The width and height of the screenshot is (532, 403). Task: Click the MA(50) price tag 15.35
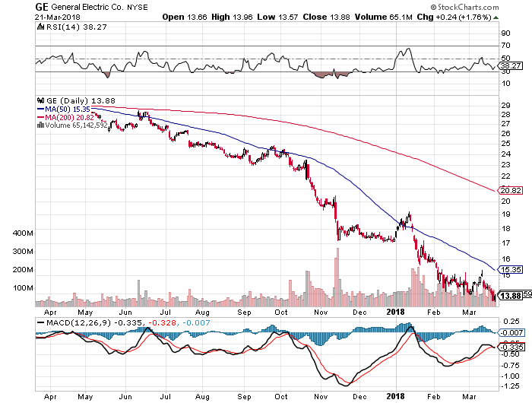510,270
